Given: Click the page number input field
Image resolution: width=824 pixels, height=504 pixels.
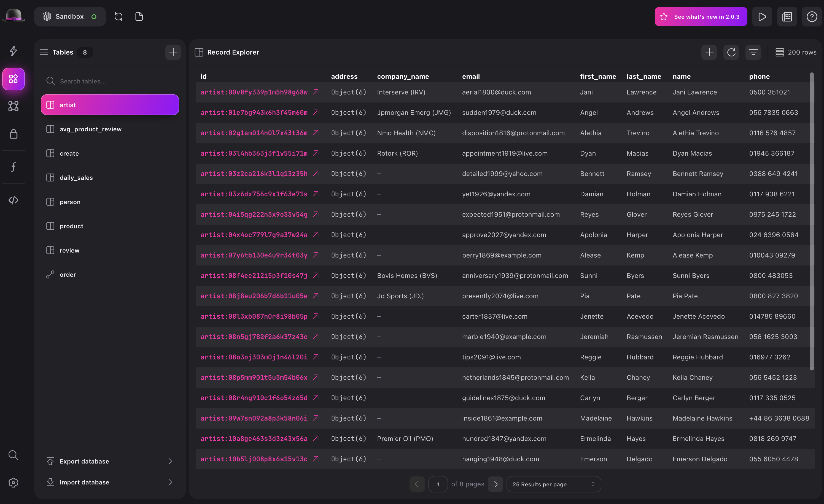Looking at the screenshot, I should 438,484.
